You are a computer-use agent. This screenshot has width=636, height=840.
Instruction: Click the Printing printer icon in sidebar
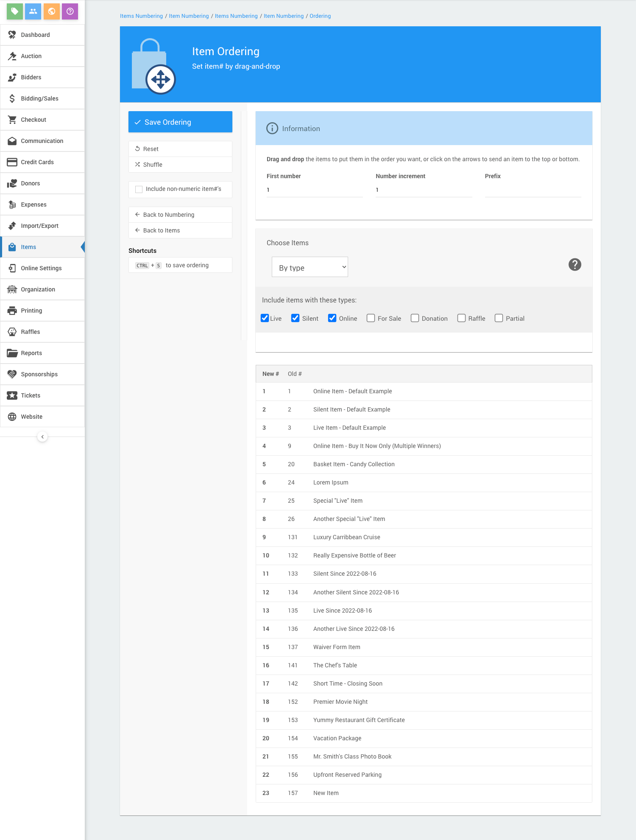tap(12, 311)
